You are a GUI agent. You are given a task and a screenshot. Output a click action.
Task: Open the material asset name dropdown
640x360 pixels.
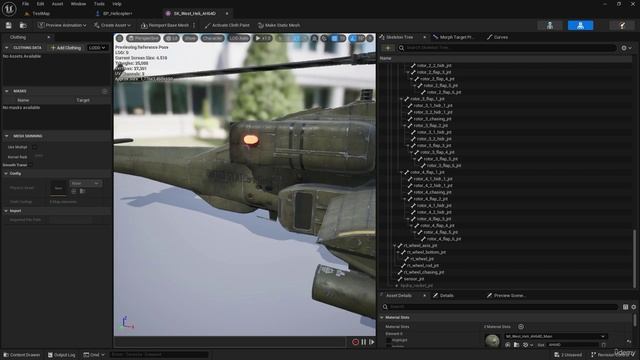556,336
